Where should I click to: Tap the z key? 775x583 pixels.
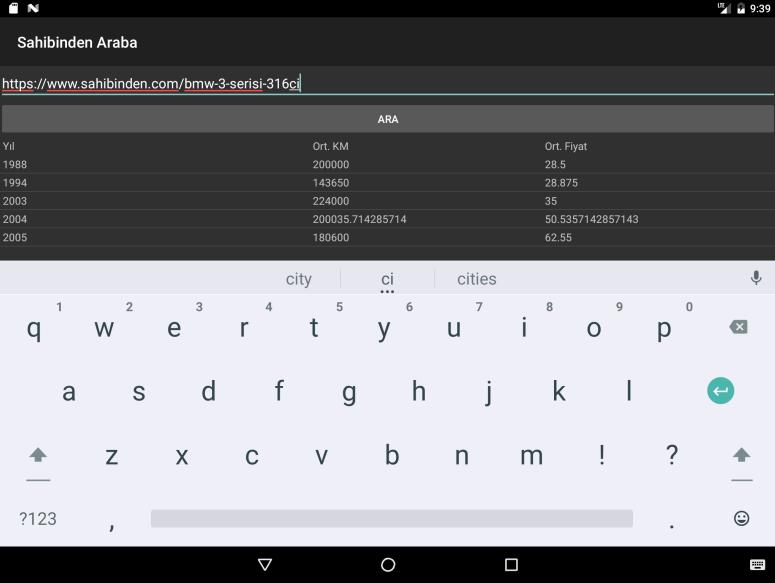point(112,456)
